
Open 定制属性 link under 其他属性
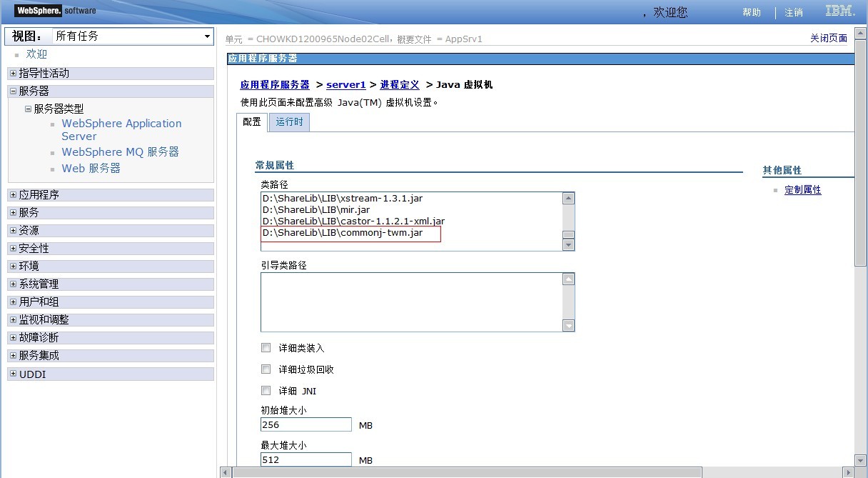(803, 190)
